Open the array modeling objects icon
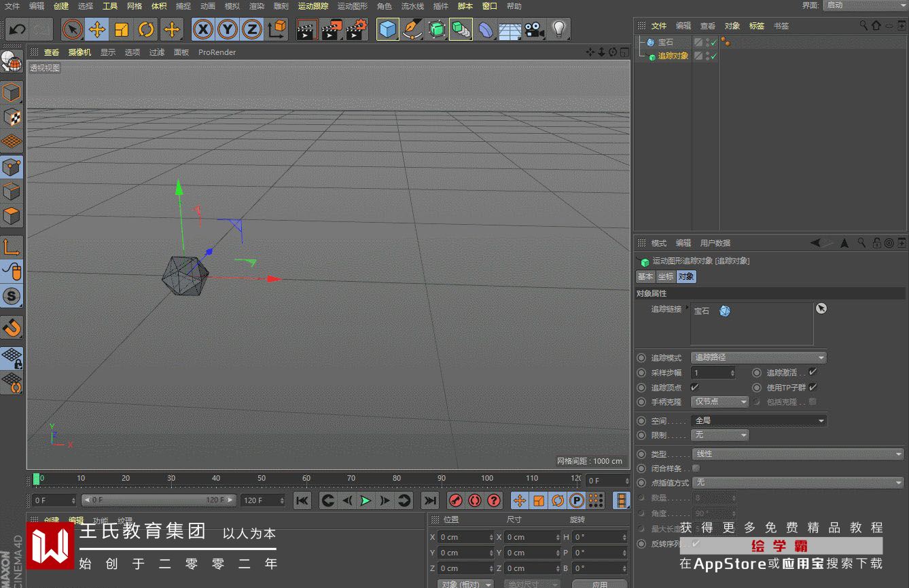 click(x=461, y=29)
